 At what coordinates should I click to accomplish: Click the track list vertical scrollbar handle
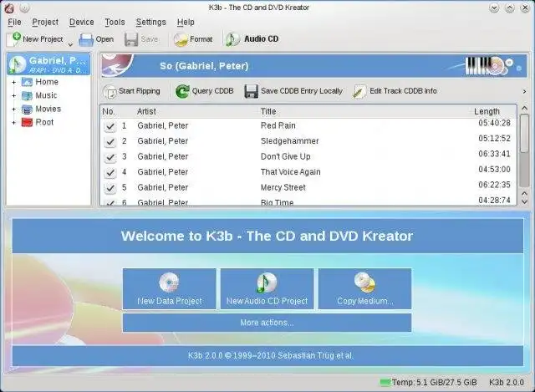[x=524, y=134]
